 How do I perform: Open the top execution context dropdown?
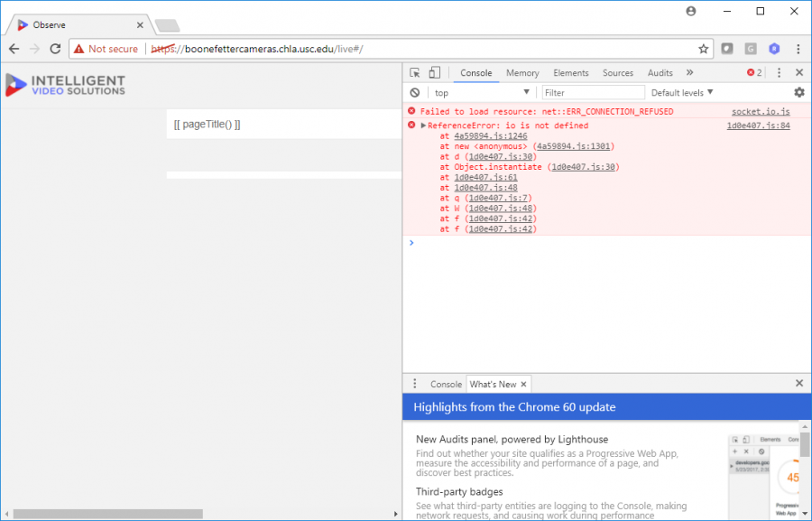[x=482, y=93]
